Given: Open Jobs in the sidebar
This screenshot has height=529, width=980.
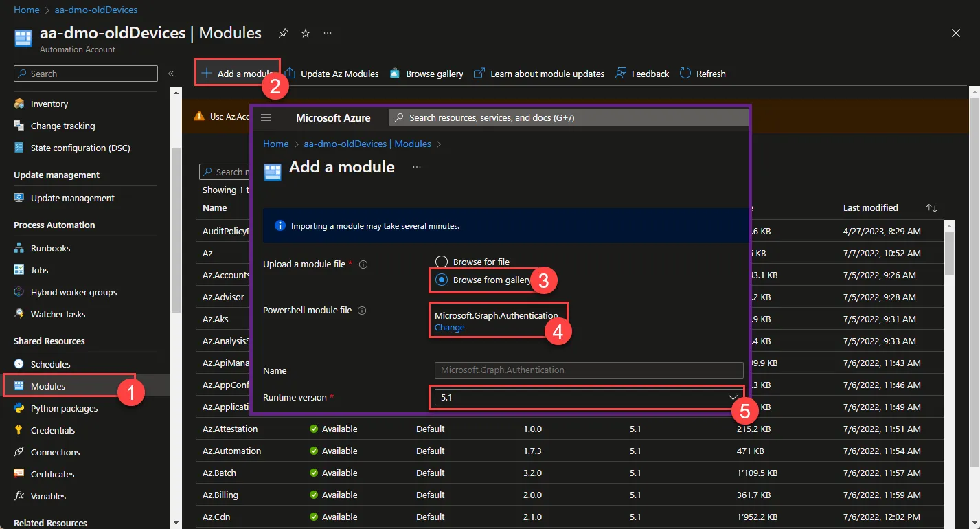Looking at the screenshot, I should 39,270.
